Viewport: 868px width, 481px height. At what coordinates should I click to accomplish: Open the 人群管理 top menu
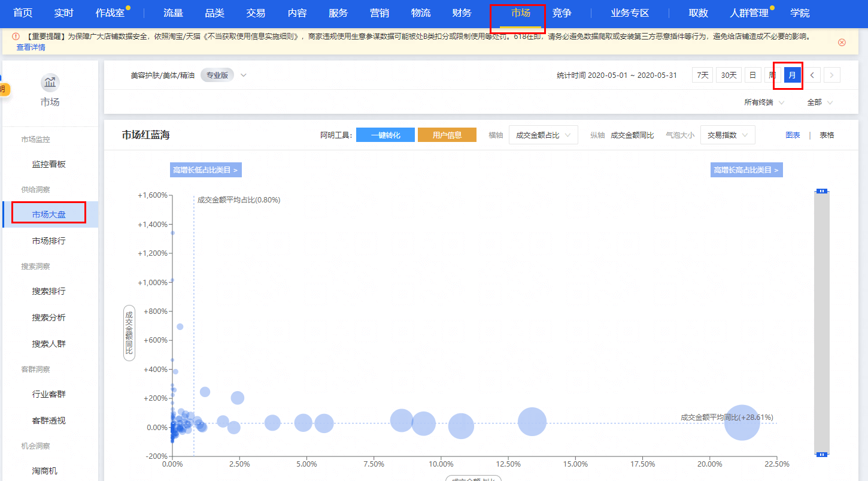749,13
